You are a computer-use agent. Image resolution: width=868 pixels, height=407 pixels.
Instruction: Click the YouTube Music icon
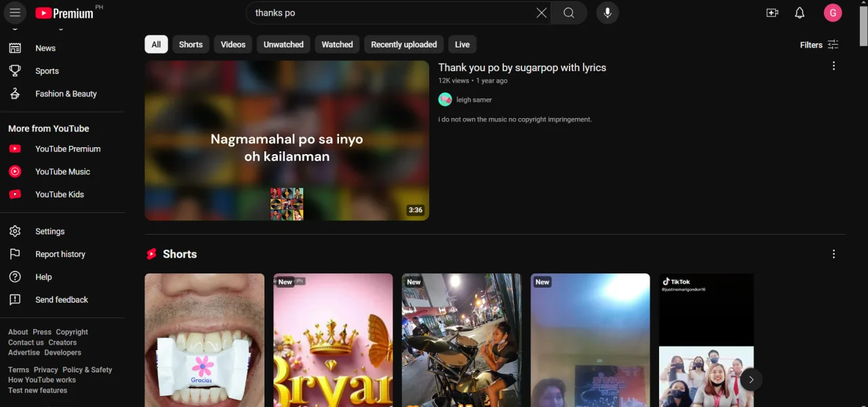(15, 172)
